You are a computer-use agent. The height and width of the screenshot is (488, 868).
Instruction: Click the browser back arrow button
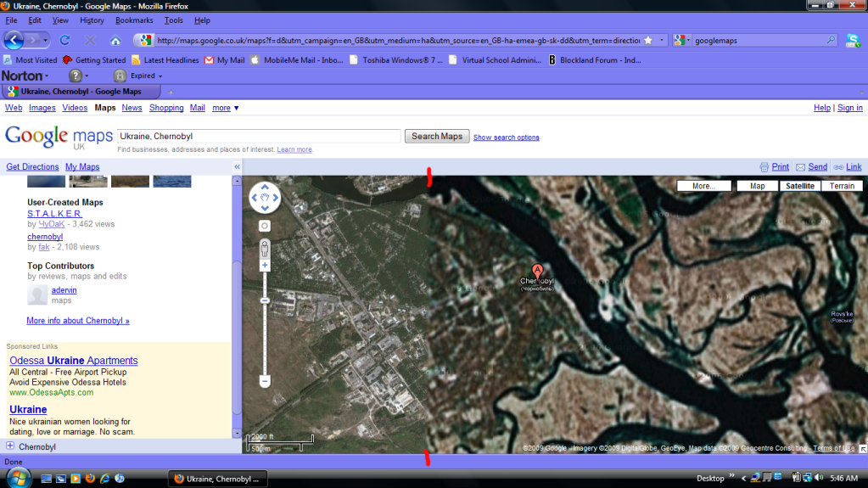(x=14, y=40)
